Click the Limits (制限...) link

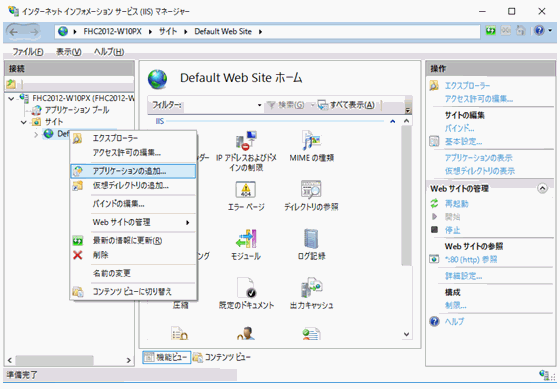pos(455,306)
